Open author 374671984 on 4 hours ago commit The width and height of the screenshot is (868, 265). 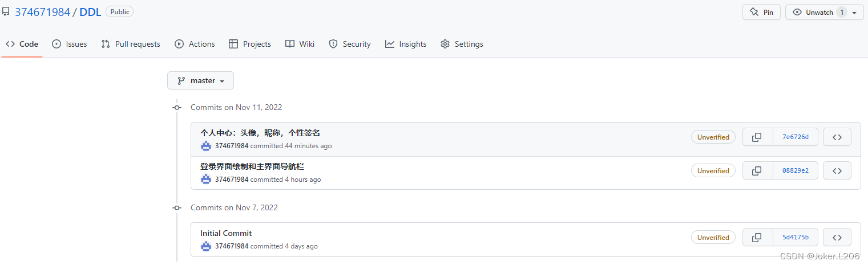tap(232, 180)
